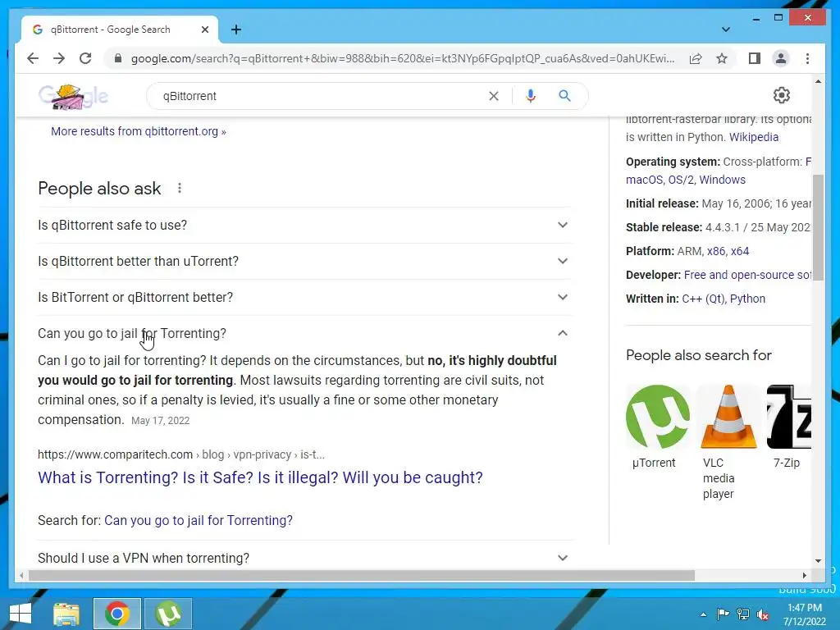Viewport: 840px width, 630px height.
Task: Search for 'Can you go to jail for Torrenting?' link
Action: 199,520
